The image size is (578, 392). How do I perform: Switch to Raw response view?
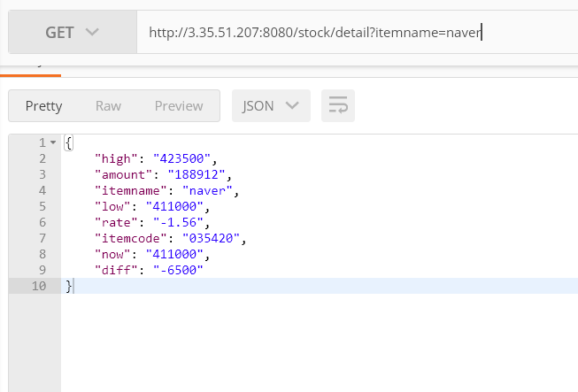pyautogui.click(x=108, y=106)
